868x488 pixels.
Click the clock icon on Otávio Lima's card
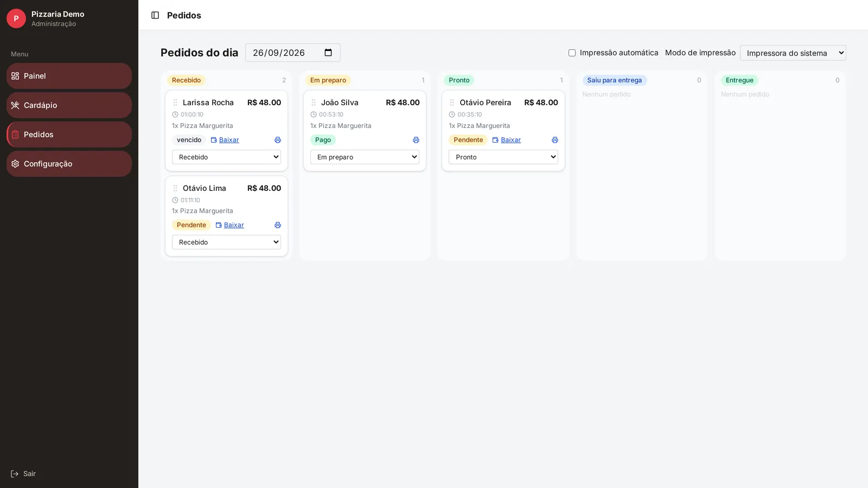175,200
